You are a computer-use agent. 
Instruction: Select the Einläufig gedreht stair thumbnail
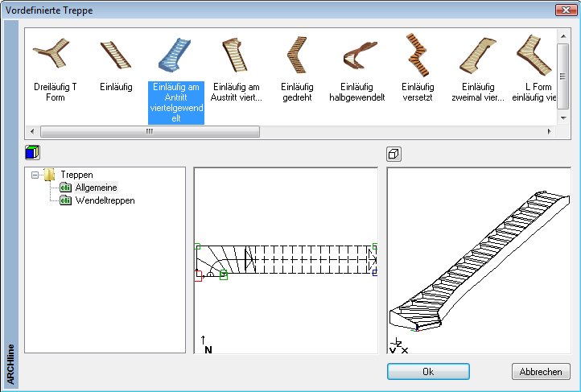pos(297,55)
